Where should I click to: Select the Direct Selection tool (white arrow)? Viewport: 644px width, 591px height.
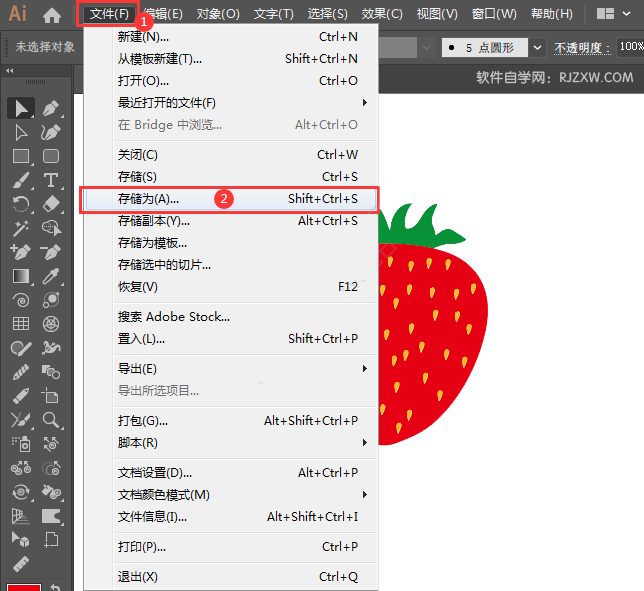coord(21,132)
